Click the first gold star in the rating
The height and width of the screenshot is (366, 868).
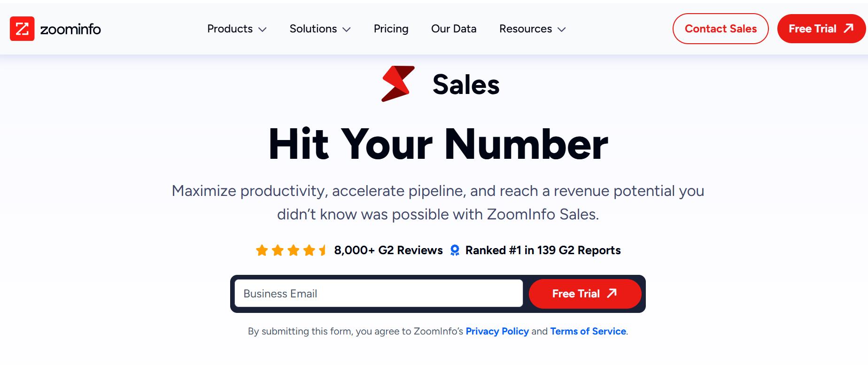[262, 250]
